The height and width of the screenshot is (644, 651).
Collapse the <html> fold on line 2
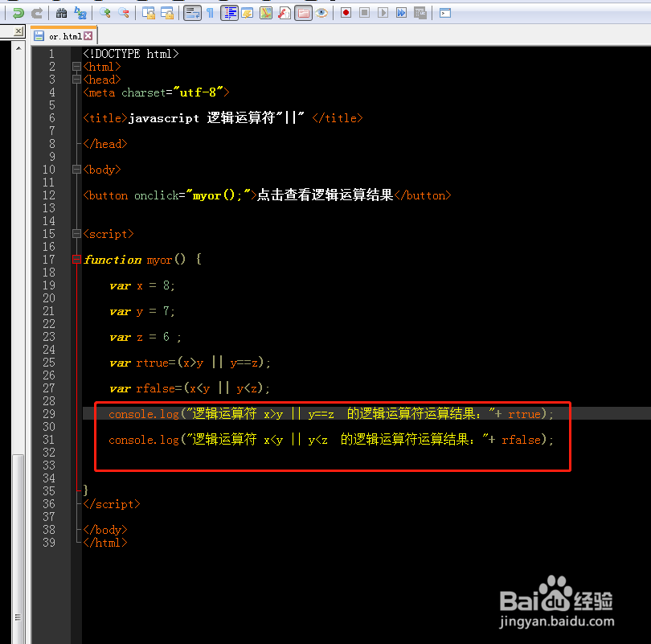coord(76,67)
